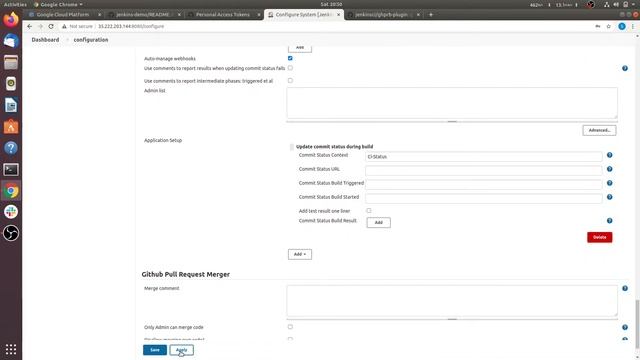
Task: Focus the Admin list text area
Action: (x=452, y=103)
